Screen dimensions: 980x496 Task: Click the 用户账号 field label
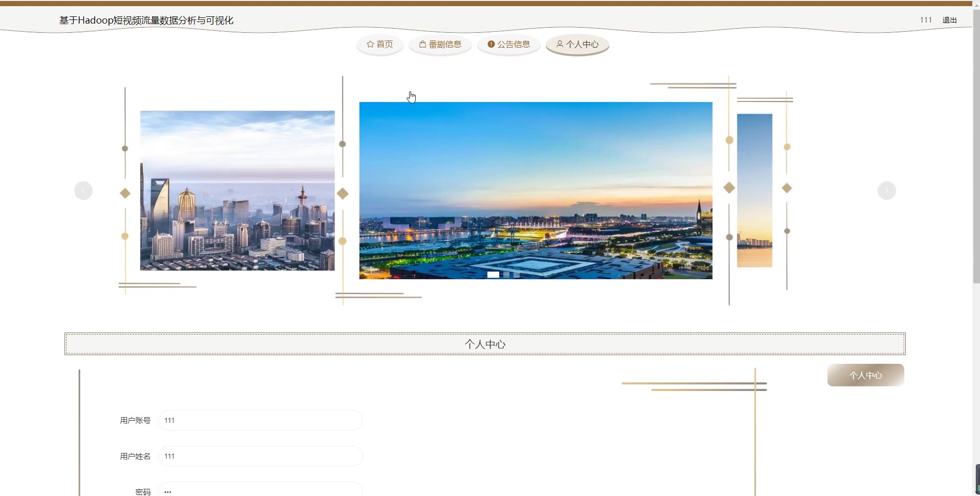(x=135, y=421)
